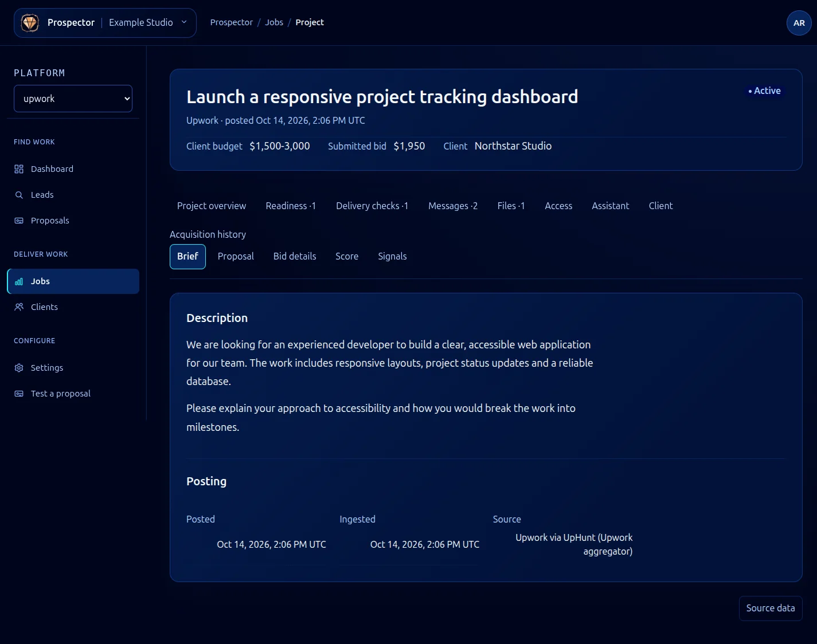Select the Brief acquisition tab
817x644 pixels.
pos(187,257)
